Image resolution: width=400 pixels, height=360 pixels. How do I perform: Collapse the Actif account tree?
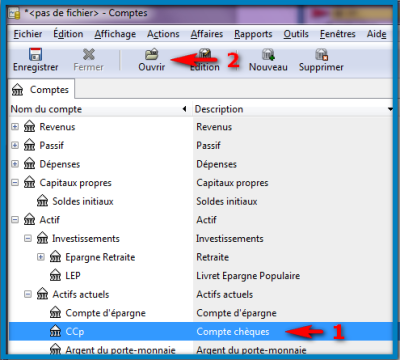pos(15,220)
